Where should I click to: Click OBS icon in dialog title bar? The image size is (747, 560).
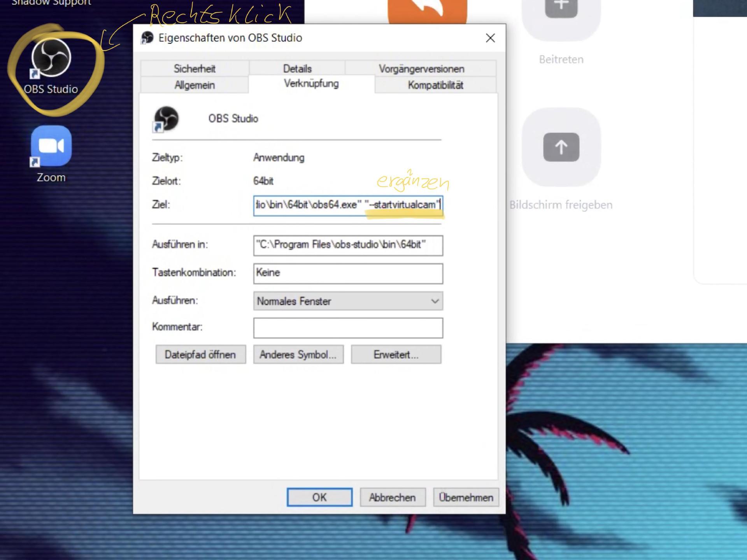point(147,38)
